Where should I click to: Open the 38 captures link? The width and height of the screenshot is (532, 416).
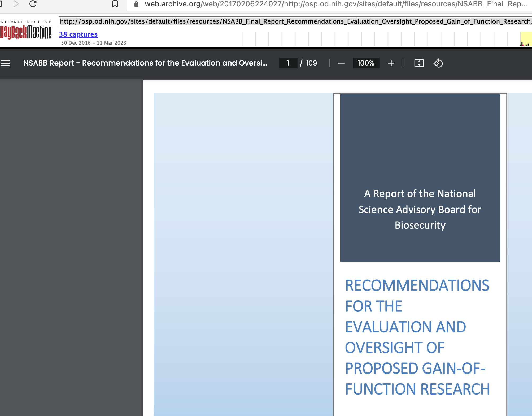click(78, 34)
